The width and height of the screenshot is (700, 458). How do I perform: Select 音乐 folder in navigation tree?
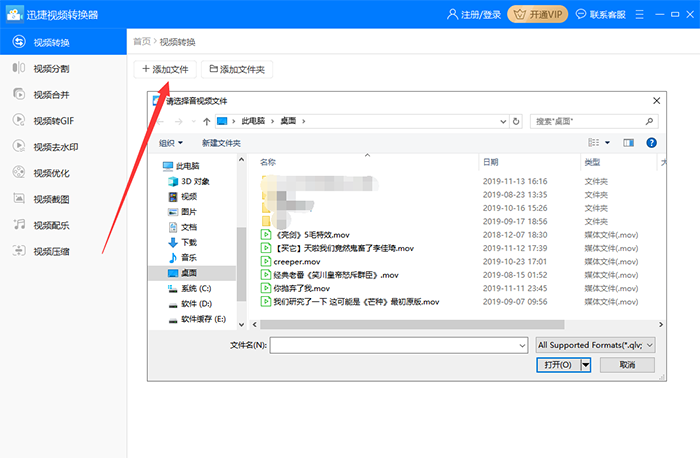click(182, 257)
